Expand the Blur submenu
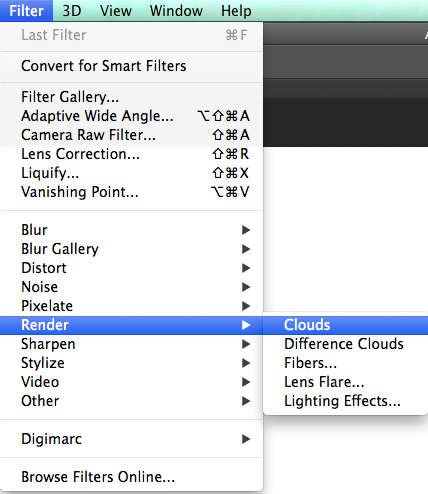 point(131,230)
